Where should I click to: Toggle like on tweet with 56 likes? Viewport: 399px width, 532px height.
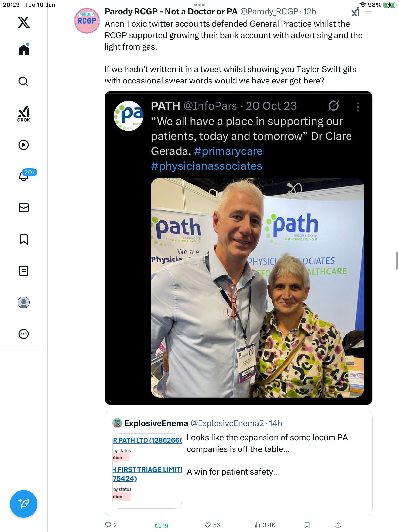pyautogui.click(x=212, y=525)
